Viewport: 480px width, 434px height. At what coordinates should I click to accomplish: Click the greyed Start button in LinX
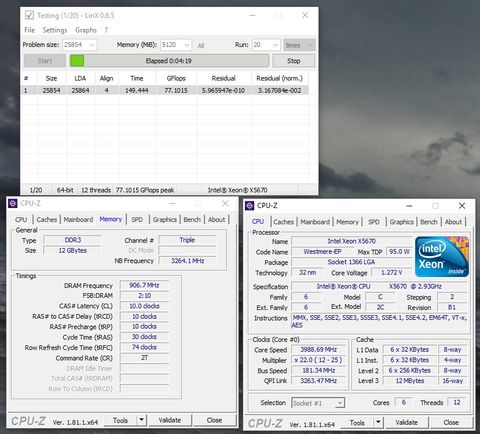pyautogui.click(x=45, y=61)
